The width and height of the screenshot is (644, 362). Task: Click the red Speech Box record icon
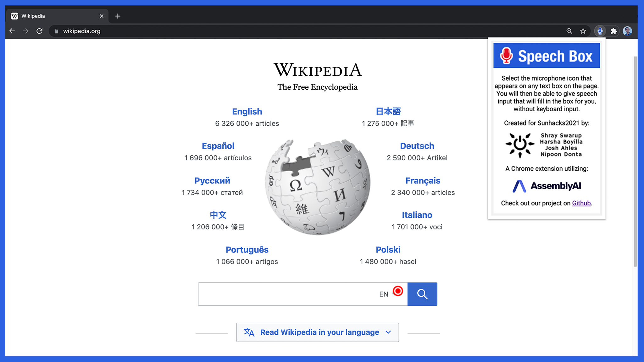398,291
